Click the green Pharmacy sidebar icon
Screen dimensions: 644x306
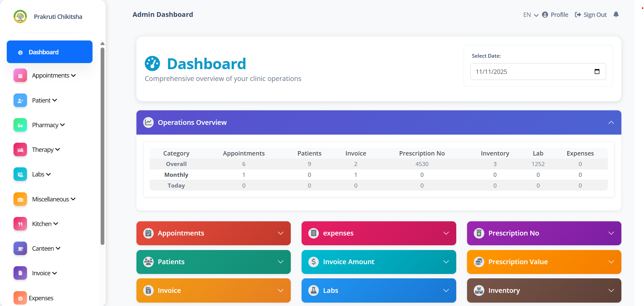click(20, 125)
